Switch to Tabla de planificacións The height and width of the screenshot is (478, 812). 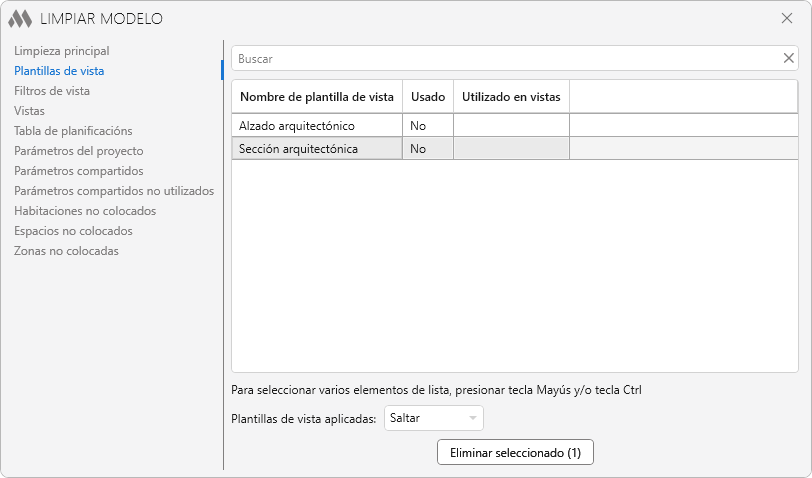pos(73,130)
